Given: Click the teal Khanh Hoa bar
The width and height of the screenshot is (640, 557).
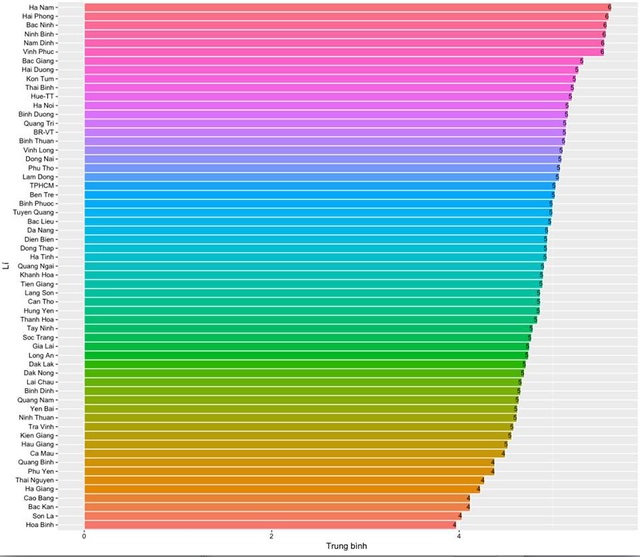Looking at the screenshot, I should point(313,275).
